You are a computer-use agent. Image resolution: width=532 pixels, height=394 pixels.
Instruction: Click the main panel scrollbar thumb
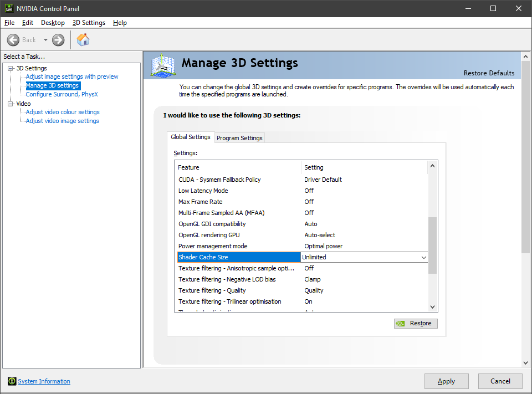point(525,157)
